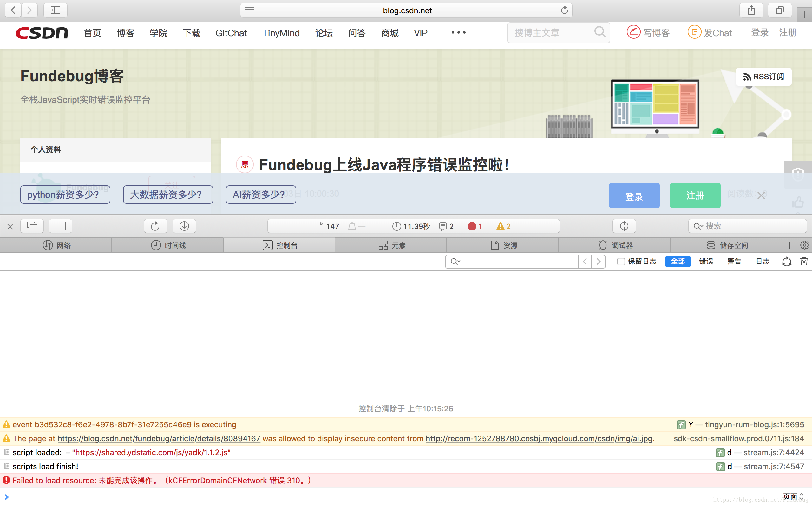
Task: Close the Web Inspector panel
Action: click(10, 227)
